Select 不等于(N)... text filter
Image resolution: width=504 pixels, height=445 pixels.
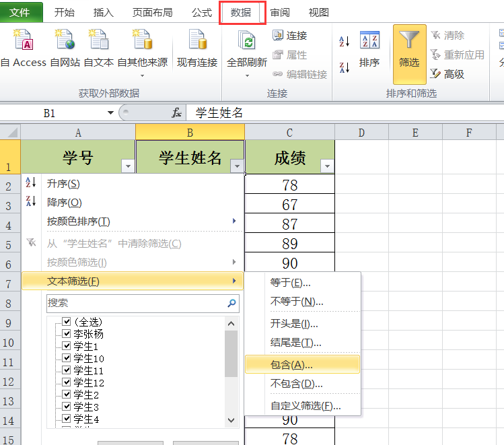click(x=302, y=302)
